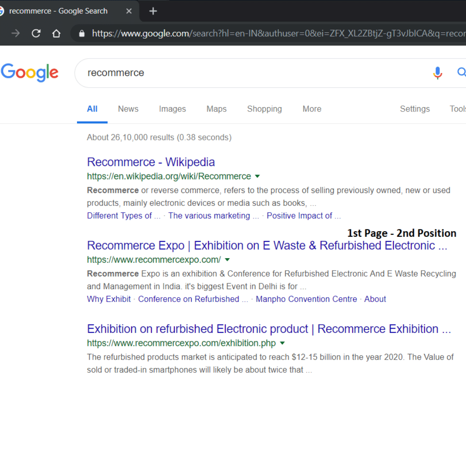The height and width of the screenshot is (476, 466).
Task: Click the Google logo
Action: (x=29, y=73)
